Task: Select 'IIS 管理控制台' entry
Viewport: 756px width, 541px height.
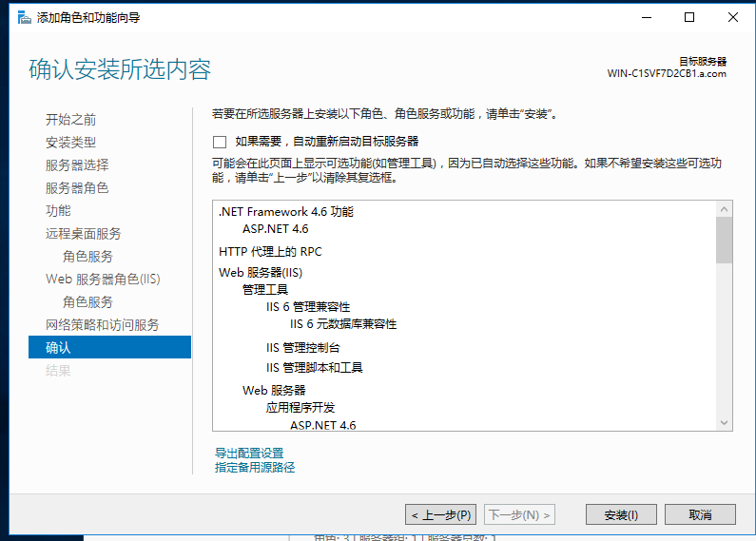Action: tap(302, 348)
